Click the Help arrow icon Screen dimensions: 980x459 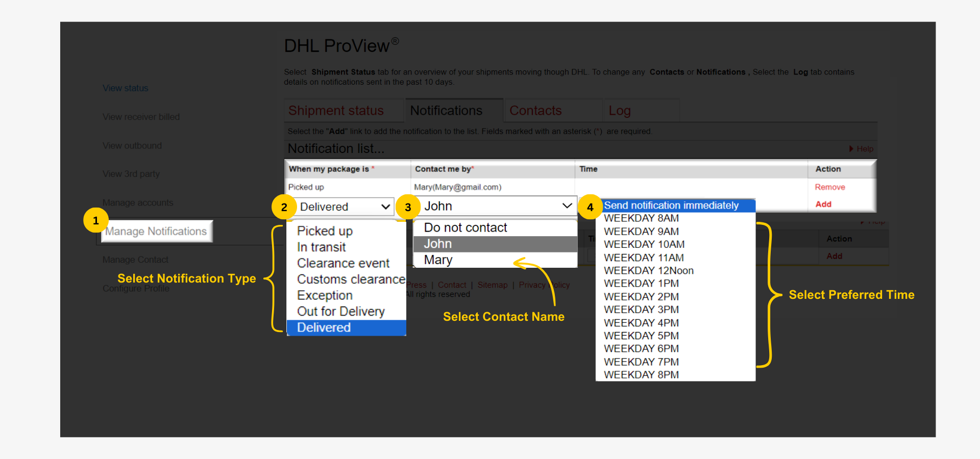851,149
